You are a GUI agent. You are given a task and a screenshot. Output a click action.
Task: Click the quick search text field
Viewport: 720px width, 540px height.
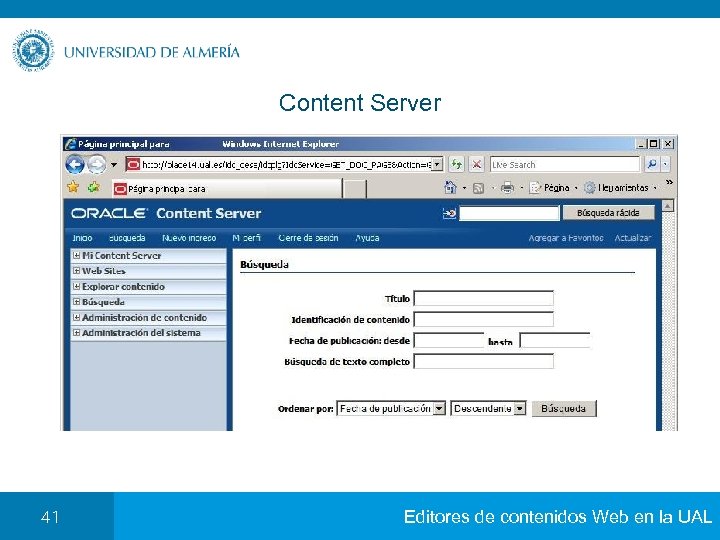coord(509,213)
